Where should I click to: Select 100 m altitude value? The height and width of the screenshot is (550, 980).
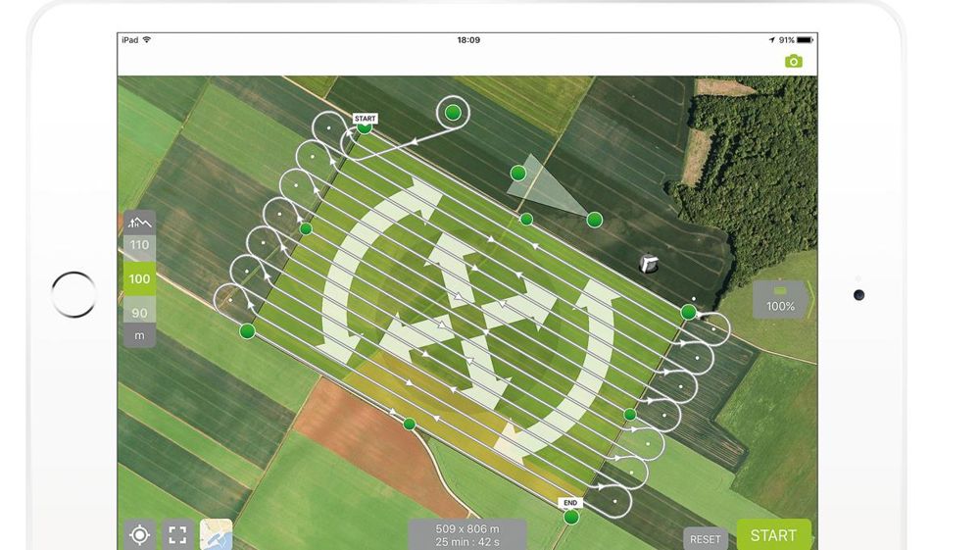tap(139, 278)
